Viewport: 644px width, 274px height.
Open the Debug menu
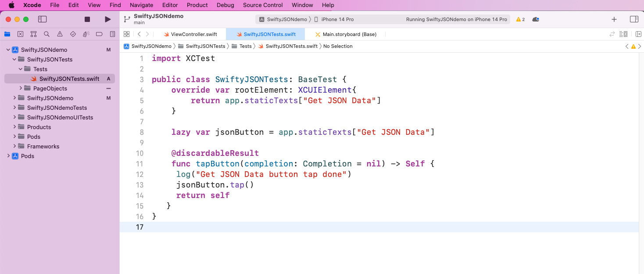tap(225, 5)
